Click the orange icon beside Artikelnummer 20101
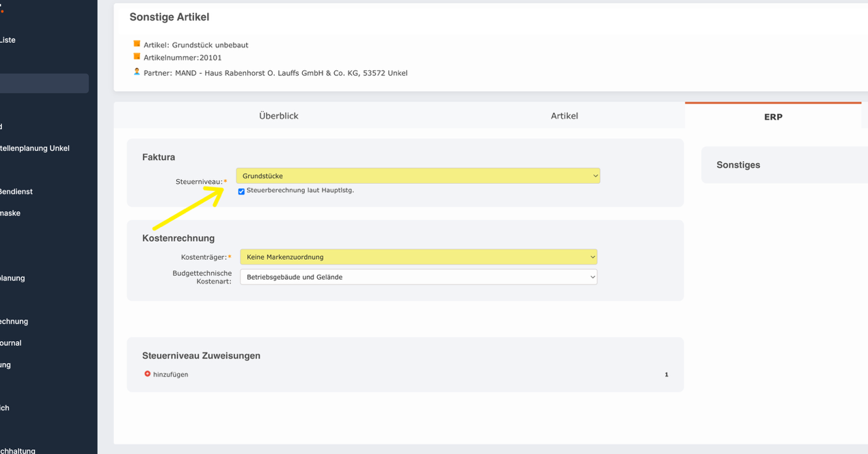The height and width of the screenshot is (454, 868). (137, 57)
